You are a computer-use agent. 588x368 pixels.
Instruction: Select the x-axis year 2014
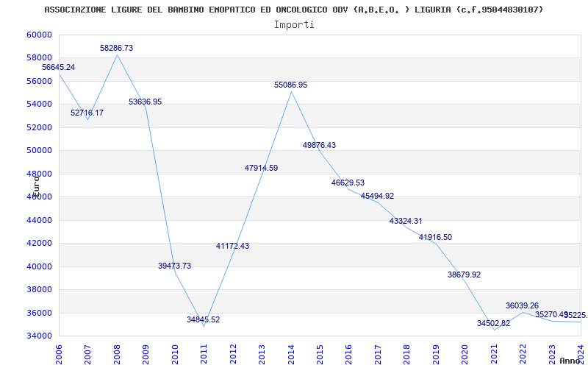[x=290, y=355]
